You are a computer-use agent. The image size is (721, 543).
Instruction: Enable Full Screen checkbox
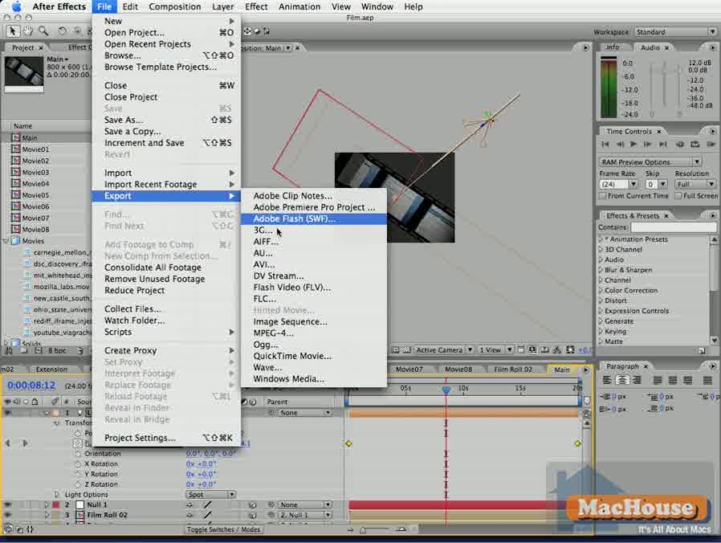(678, 196)
